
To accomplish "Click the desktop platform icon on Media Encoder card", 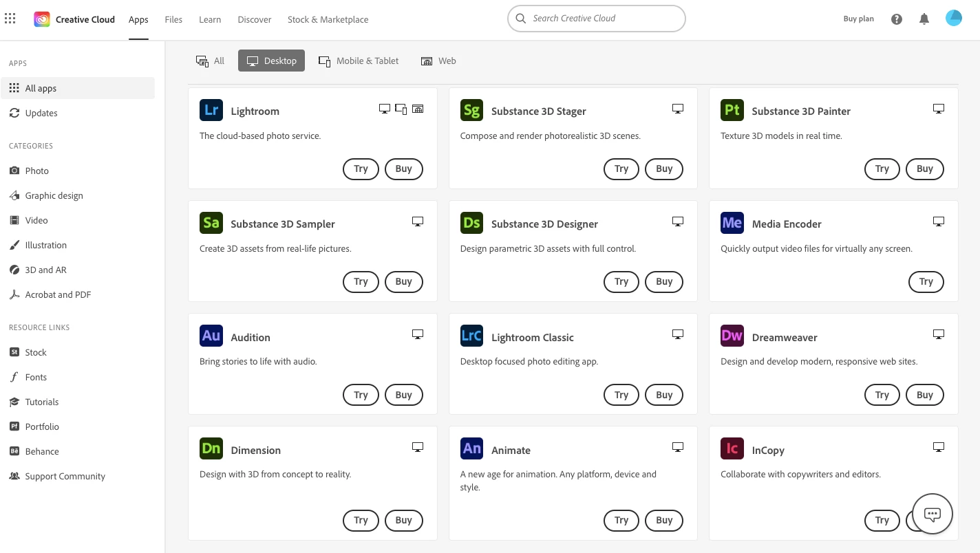I will click(x=939, y=221).
